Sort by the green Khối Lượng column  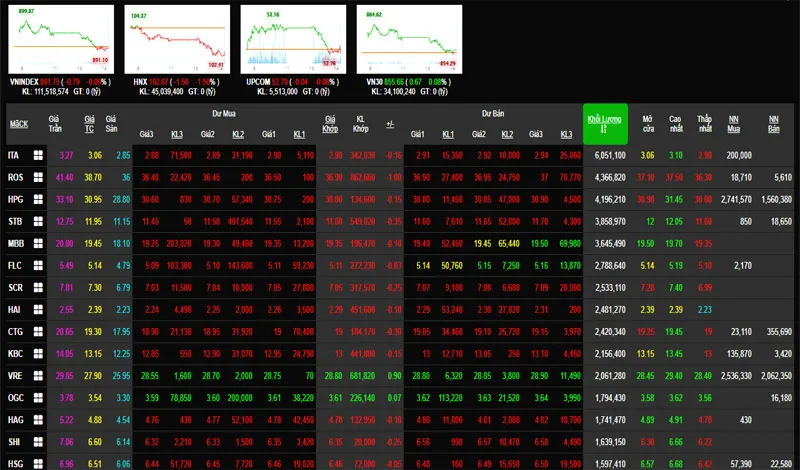(605, 124)
